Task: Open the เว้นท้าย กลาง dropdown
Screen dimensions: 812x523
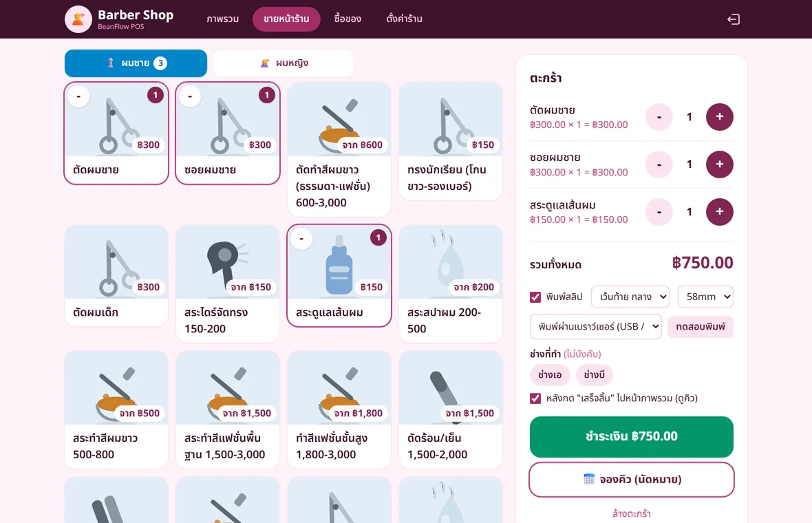Action: (x=630, y=297)
